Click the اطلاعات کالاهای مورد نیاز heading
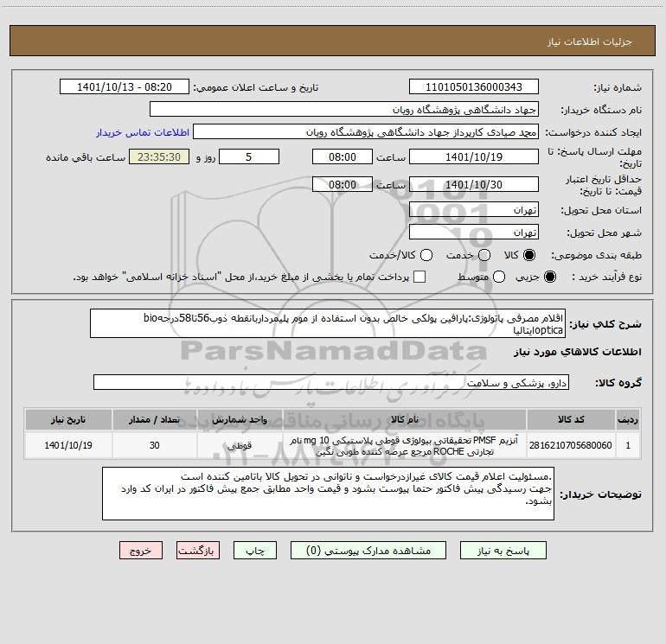 pyautogui.click(x=577, y=352)
